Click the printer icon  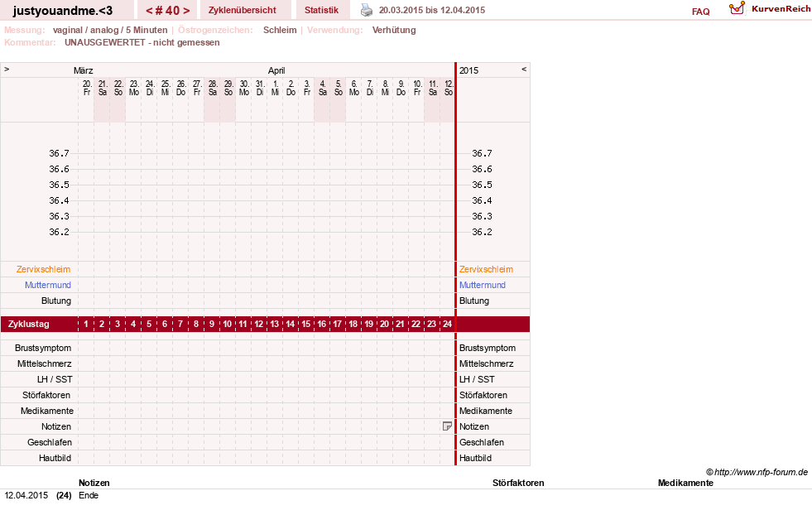click(367, 10)
